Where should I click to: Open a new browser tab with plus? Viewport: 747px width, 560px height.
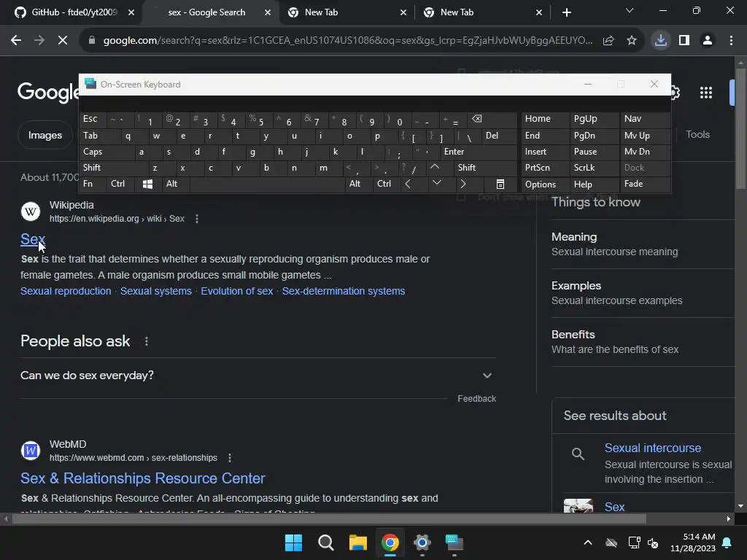pos(566,12)
